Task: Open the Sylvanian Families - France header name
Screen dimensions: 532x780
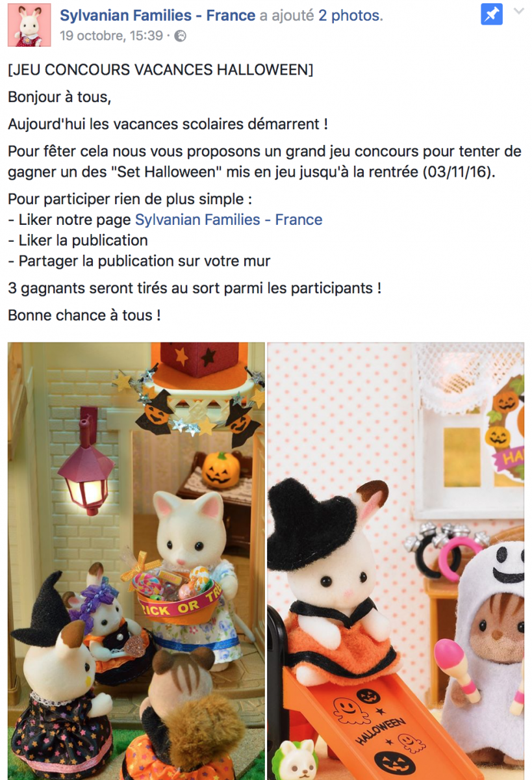Action: click(x=158, y=16)
